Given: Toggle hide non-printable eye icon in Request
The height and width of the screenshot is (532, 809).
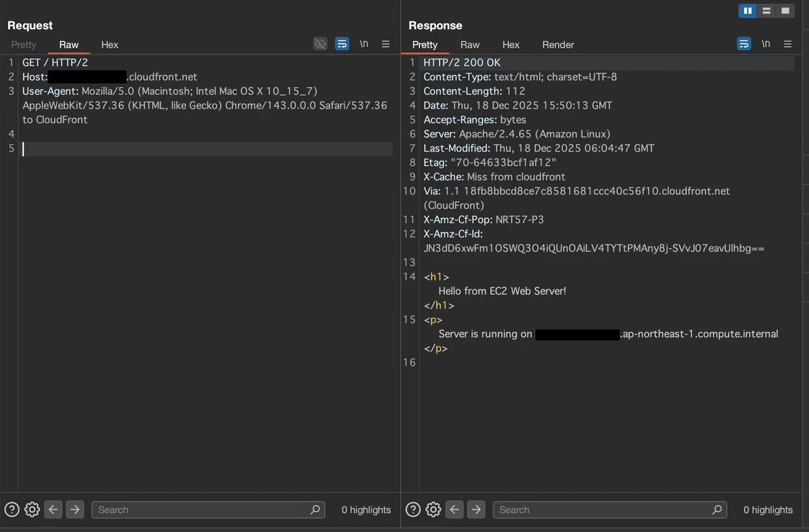Looking at the screenshot, I should pos(320,44).
